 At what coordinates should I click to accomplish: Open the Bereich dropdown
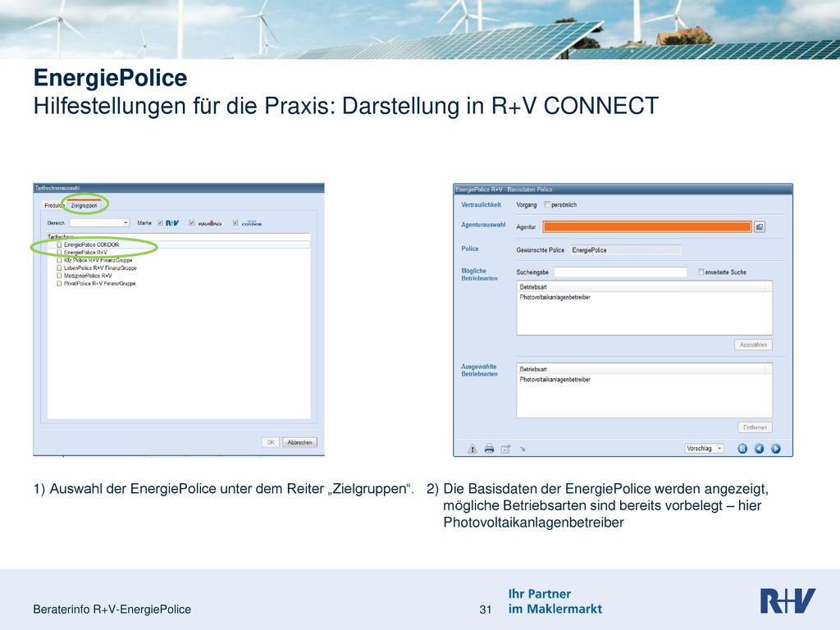click(x=99, y=223)
